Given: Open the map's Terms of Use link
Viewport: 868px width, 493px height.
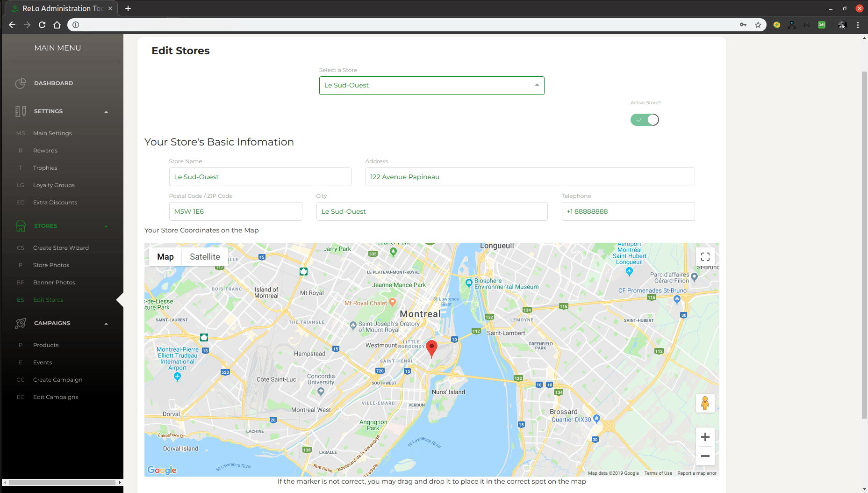Looking at the screenshot, I should [x=658, y=473].
